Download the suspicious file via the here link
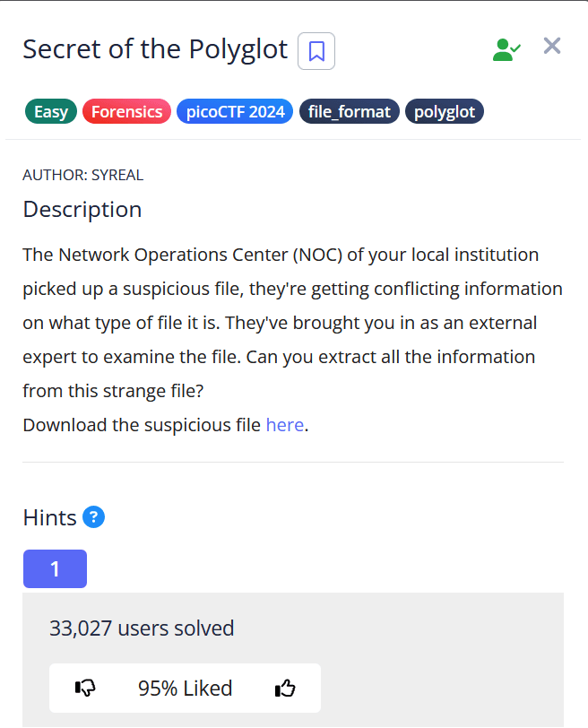This screenshot has width=588, height=728. 284,425
